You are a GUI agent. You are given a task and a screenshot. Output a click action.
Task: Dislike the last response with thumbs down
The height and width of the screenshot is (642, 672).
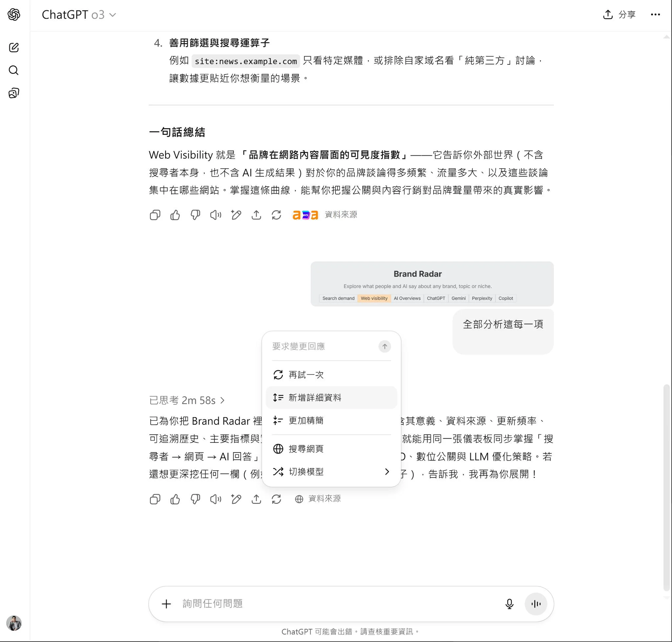pyautogui.click(x=195, y=499)
